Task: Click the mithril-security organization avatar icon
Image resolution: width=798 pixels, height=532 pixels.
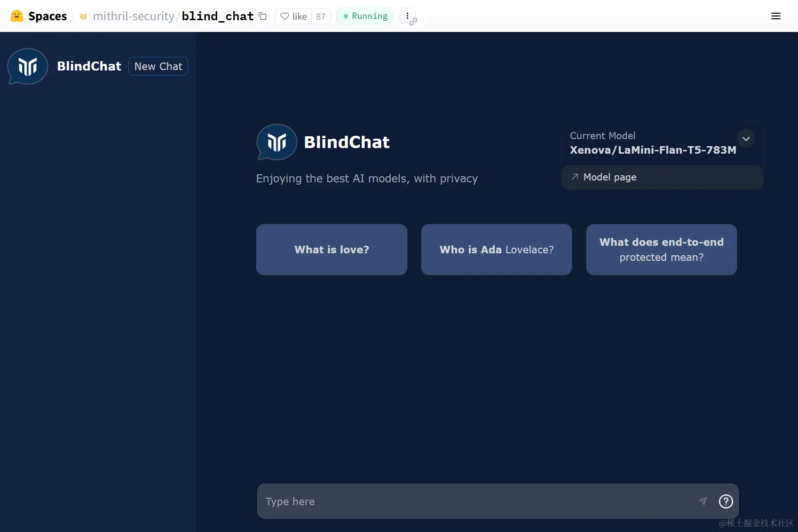Action: (x=84, y=16)
